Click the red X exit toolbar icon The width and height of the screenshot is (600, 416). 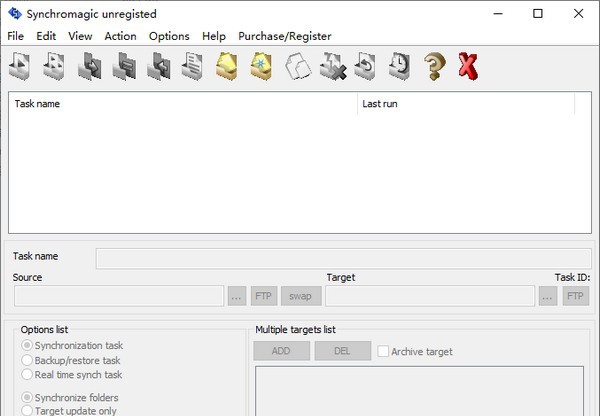coord(468,67)
